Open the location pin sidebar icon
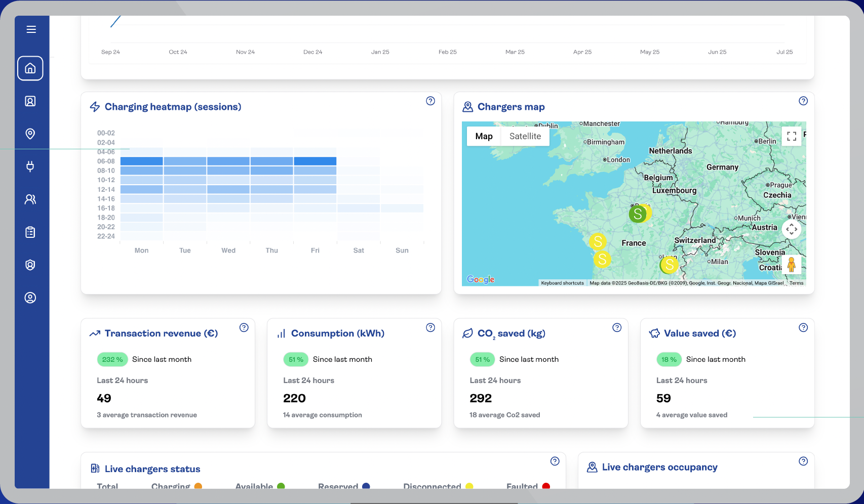Image resolution: width=864 pixels, height=504 pixels. [x=30, y=134]
